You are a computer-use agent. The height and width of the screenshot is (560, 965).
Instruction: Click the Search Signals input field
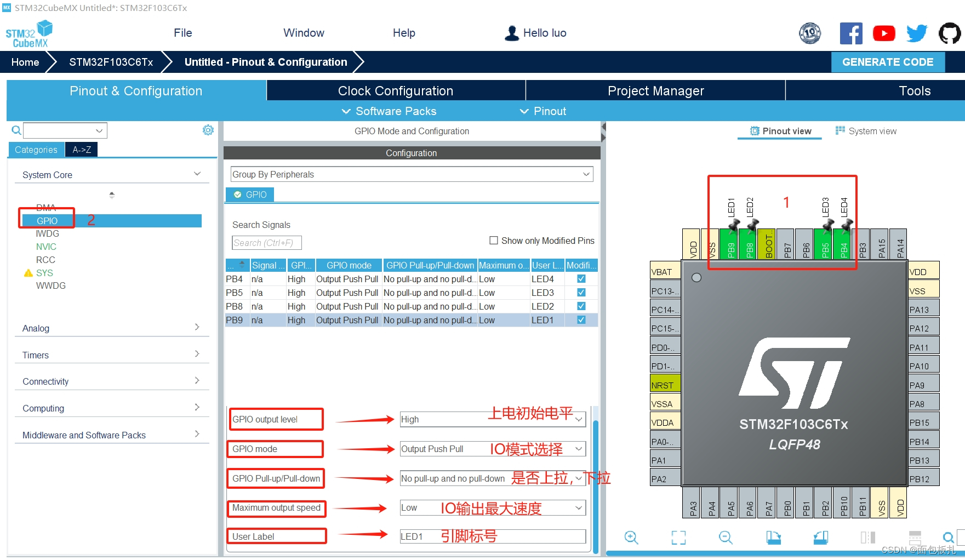coord(267,243)
